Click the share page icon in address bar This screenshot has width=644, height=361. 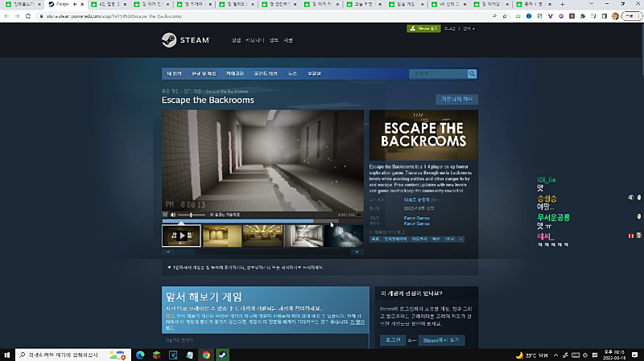pos(494,16)
